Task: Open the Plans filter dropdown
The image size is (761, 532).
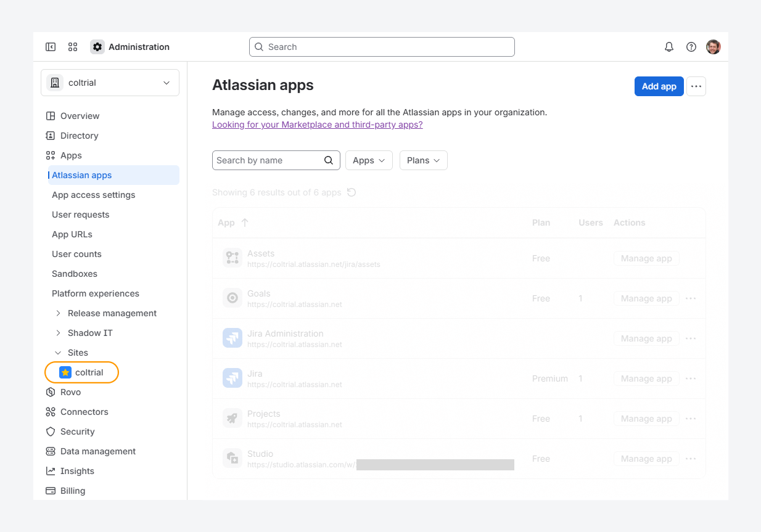Action: [x=424, y=160]
